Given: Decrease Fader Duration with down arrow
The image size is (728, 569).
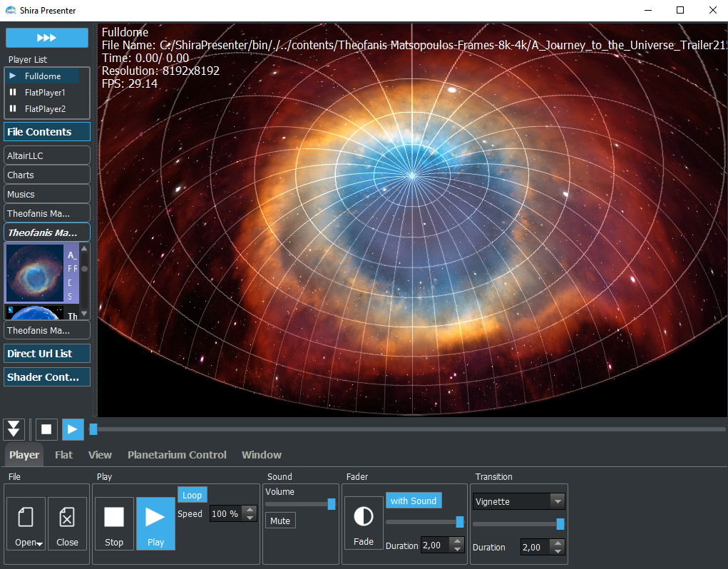Looking at the screenshot, I should pyautogui.click(x=458, y=549).
